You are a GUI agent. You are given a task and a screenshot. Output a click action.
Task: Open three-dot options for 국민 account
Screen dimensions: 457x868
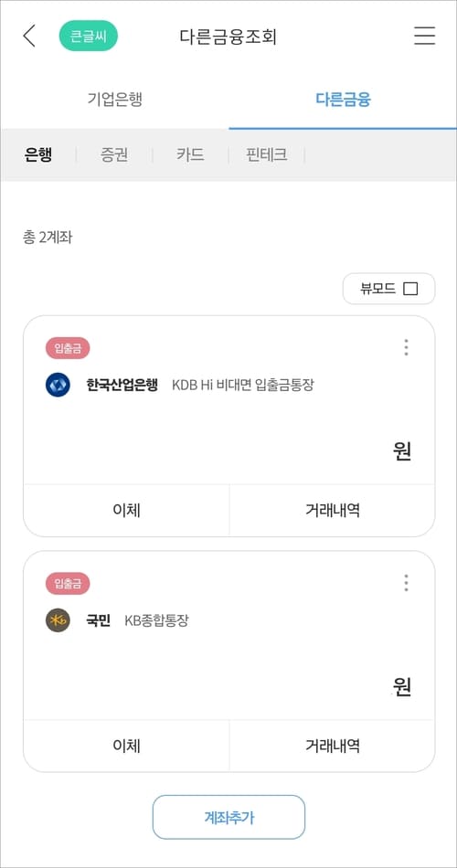(406, 583)
